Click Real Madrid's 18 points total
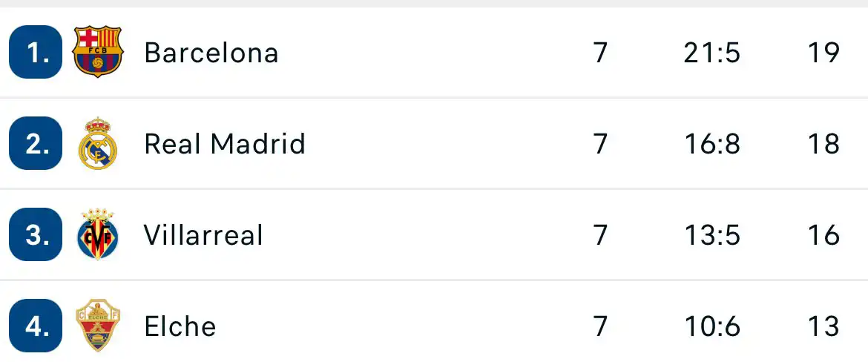The height and width of the screenshot is (362, 868). click(823, 144)
